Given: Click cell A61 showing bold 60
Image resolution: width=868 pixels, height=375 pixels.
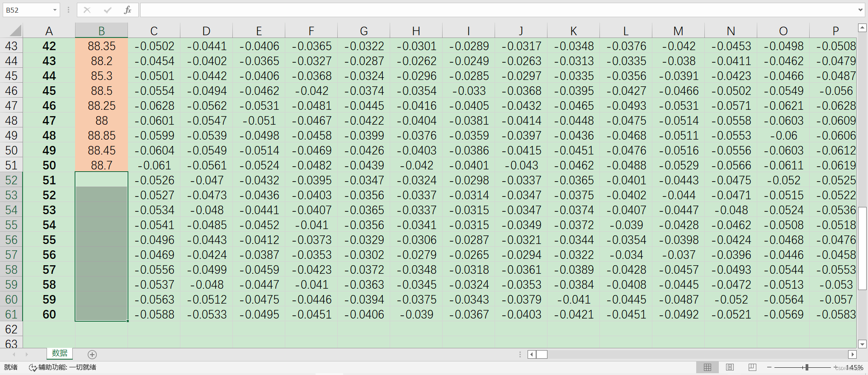Looking at the screenshot, I should [49, 314].
